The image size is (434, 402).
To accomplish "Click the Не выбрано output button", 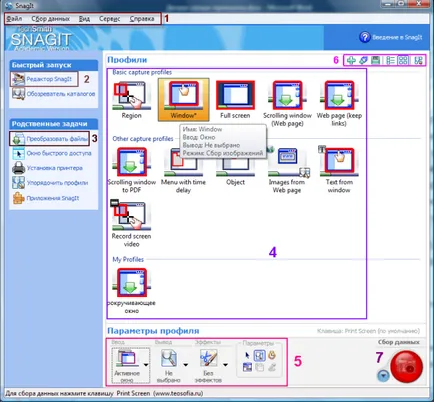I will (169, 365).
